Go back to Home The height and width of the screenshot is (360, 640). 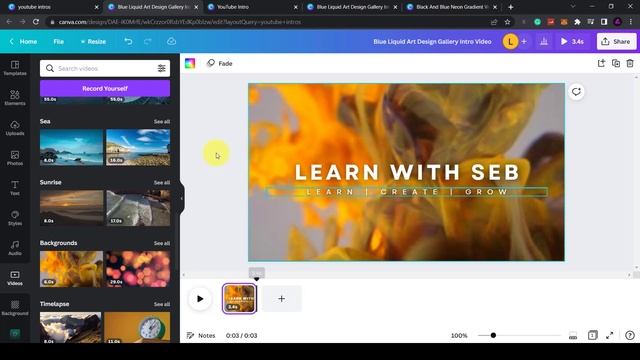point(24,41)
